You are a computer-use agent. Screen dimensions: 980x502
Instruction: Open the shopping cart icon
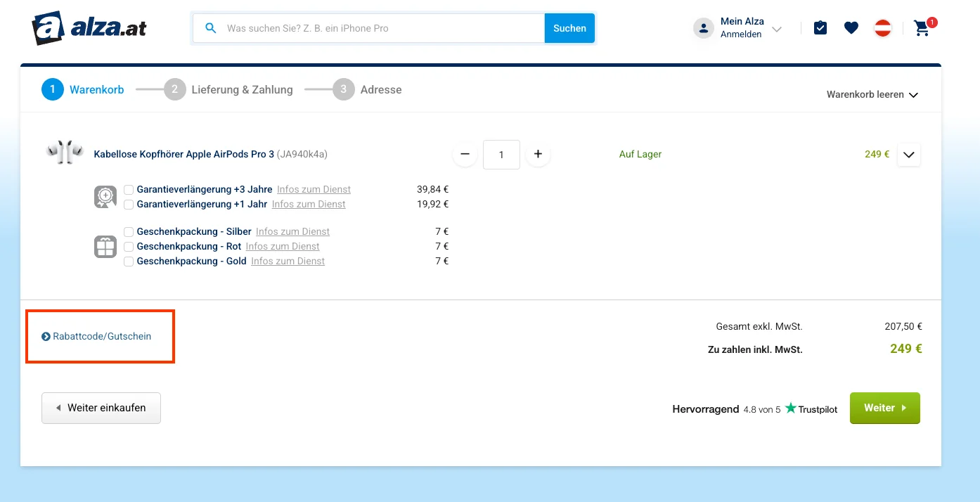(x=922, y=28)
